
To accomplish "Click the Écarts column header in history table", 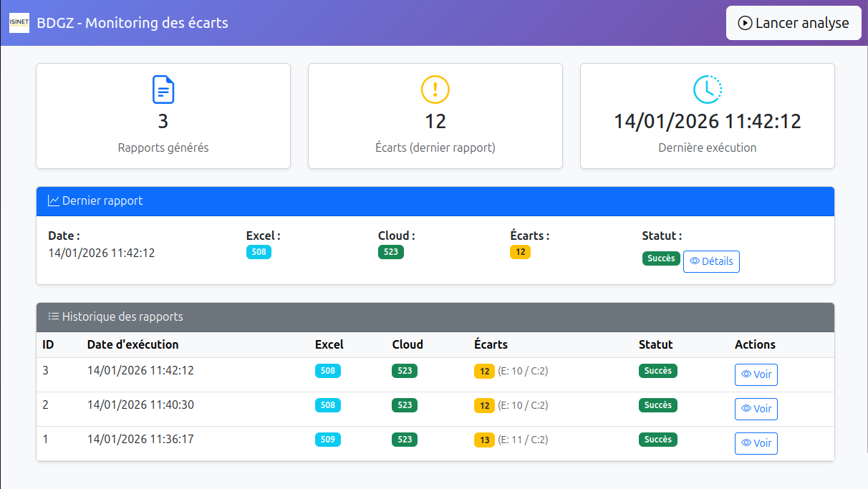I will [x=491, y=344].
